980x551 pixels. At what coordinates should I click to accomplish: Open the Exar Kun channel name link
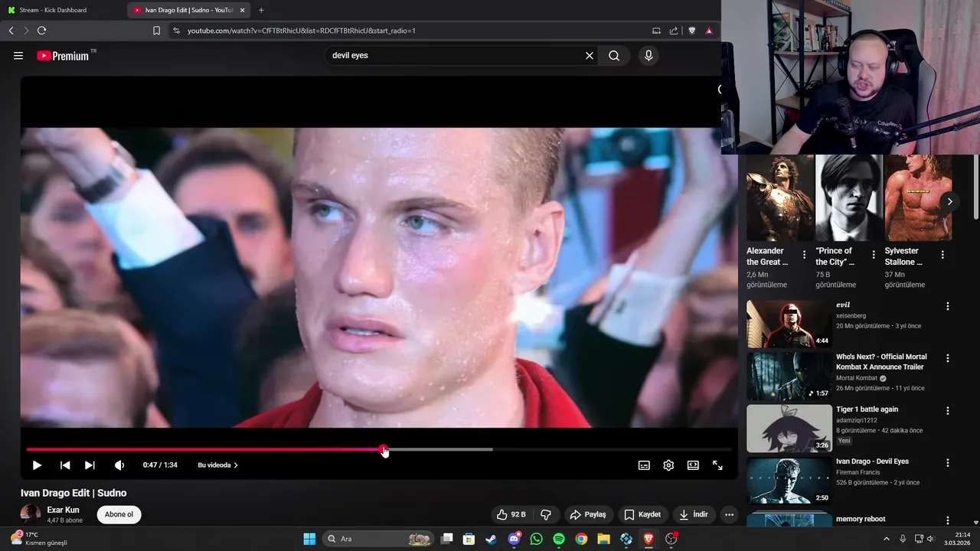point(63,510)
